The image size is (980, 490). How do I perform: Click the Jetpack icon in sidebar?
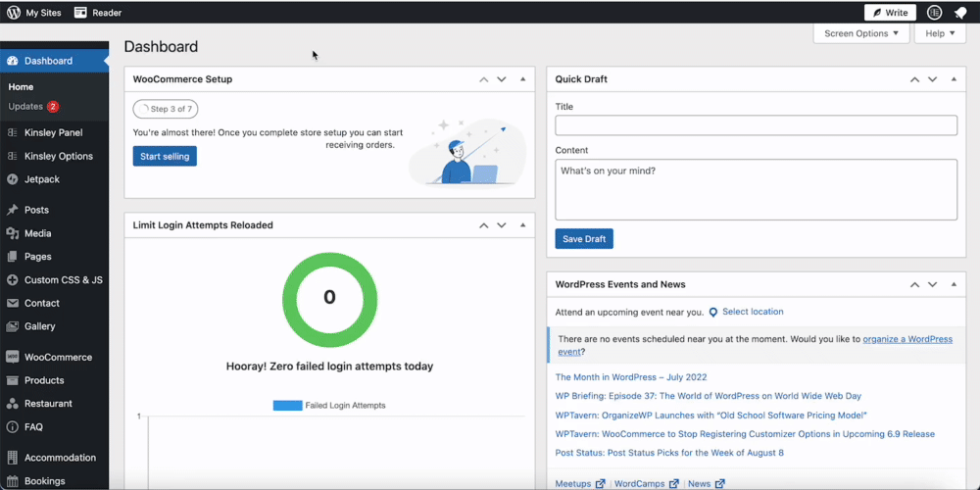12,179
